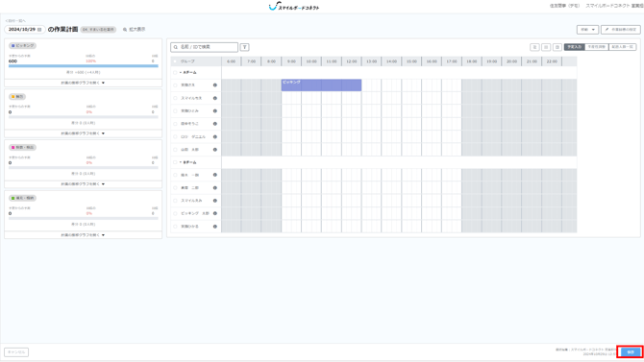
Task: Click the グループ column header text
Action: click(187, 61)
